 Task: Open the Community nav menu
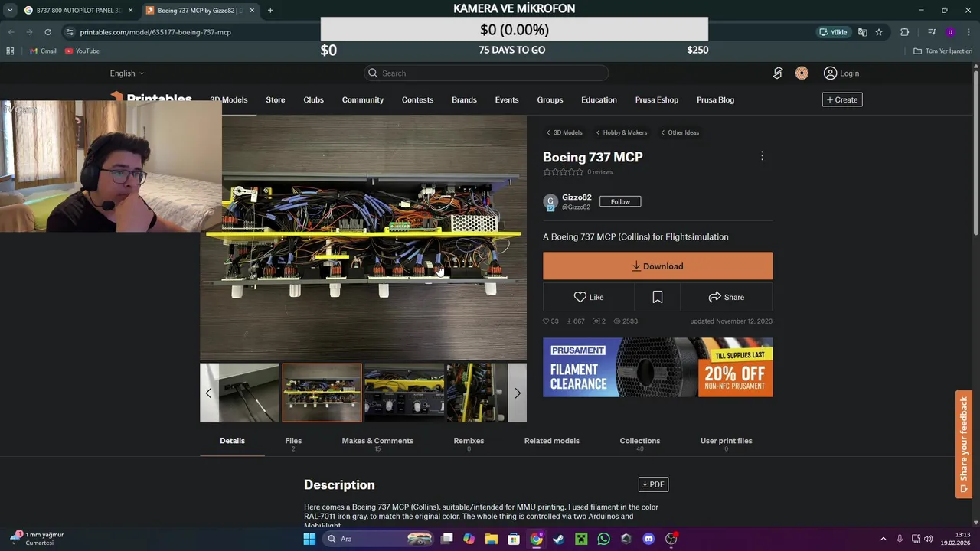363,100
